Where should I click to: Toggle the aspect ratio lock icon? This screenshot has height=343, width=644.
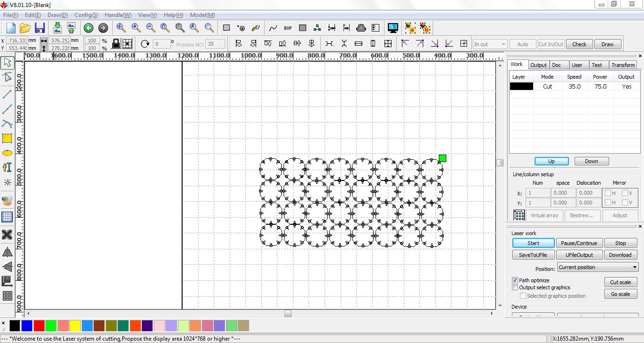[x=116, y=44]
